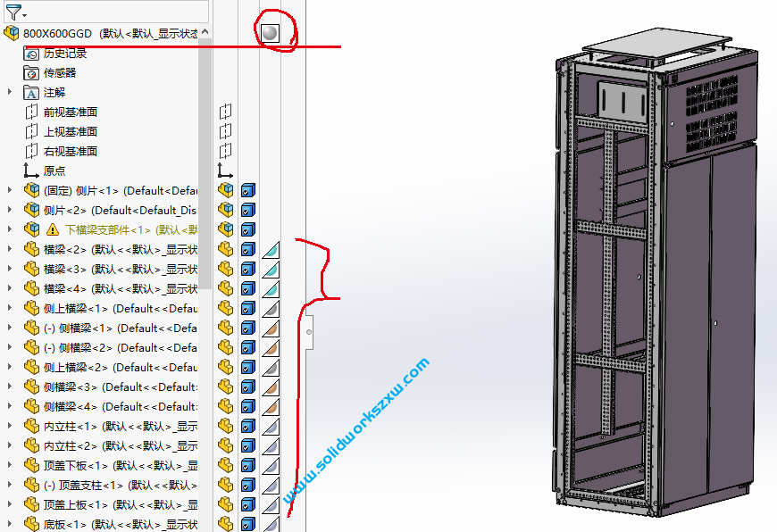Expand the (固定) 侧片<1> component
This screenshot has height=532, width=777.
(9, 189)
